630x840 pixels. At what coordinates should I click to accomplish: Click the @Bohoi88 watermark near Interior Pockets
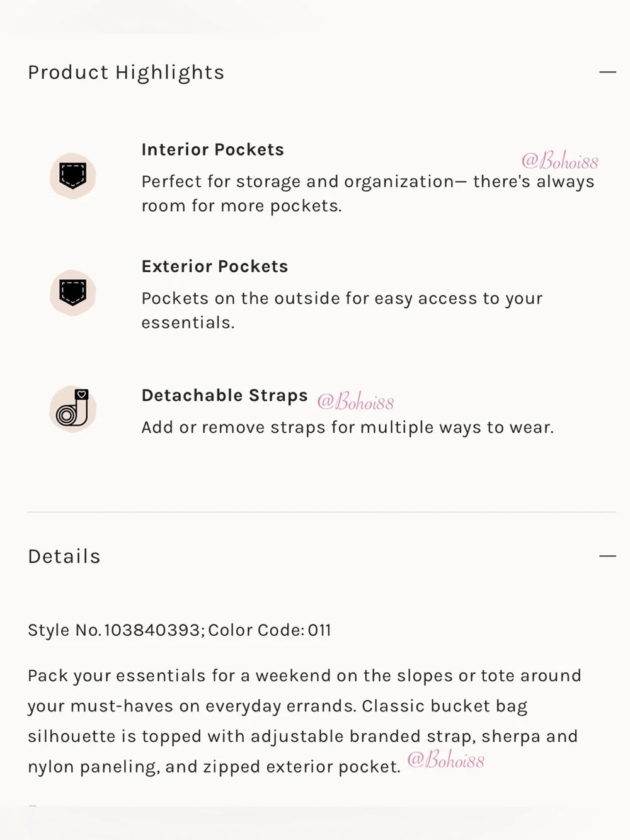coord(559,161)
